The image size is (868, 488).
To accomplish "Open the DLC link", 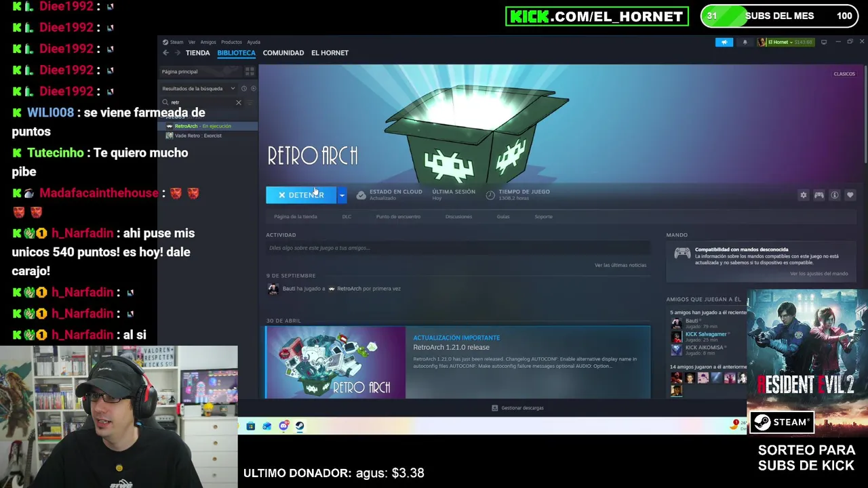I will [347, 217].
